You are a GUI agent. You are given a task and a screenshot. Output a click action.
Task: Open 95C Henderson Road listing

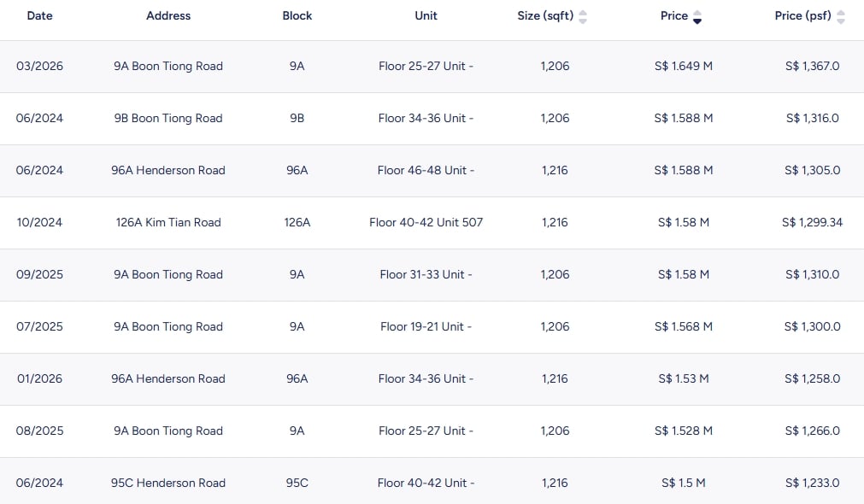[x=168, y=483]
